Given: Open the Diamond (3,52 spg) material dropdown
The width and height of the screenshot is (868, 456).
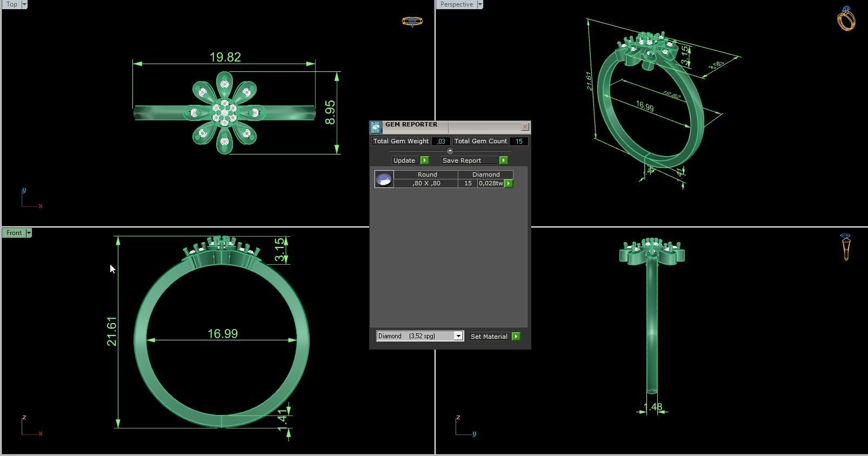Looking at the screenshot, I should [420, 336].
